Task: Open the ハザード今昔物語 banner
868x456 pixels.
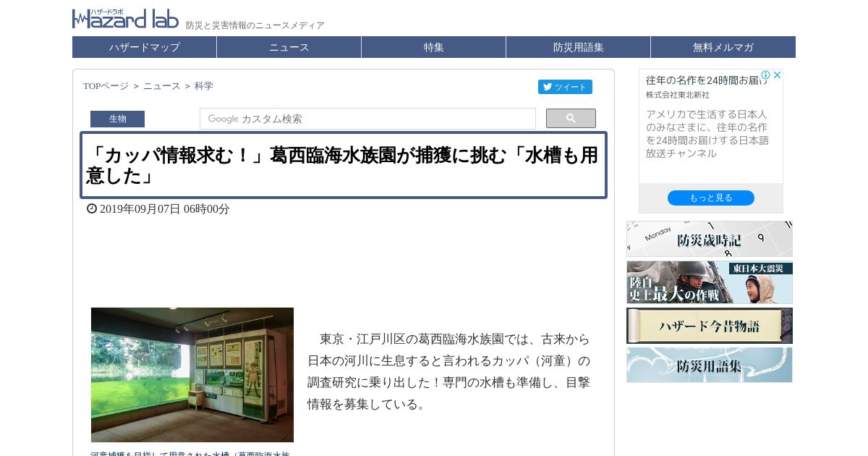Action: pyautogui.click(x=710, y=326)
